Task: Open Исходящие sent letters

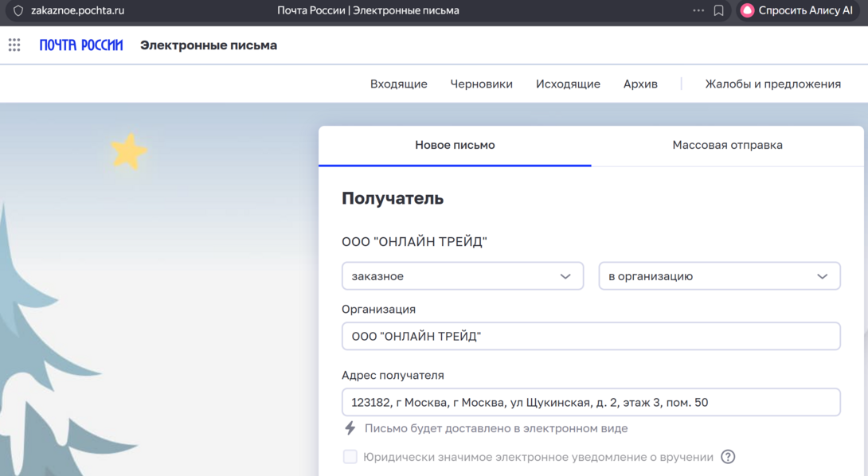Action: (568, 84)
